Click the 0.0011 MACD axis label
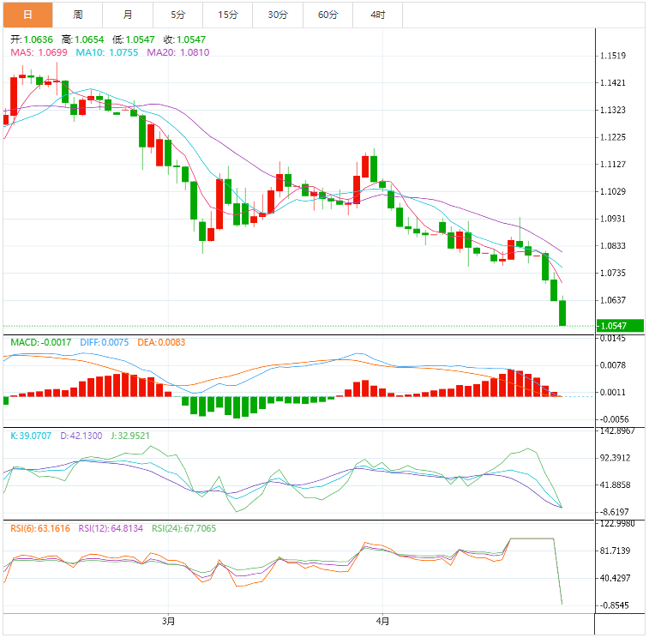 (x=613, y=393)
